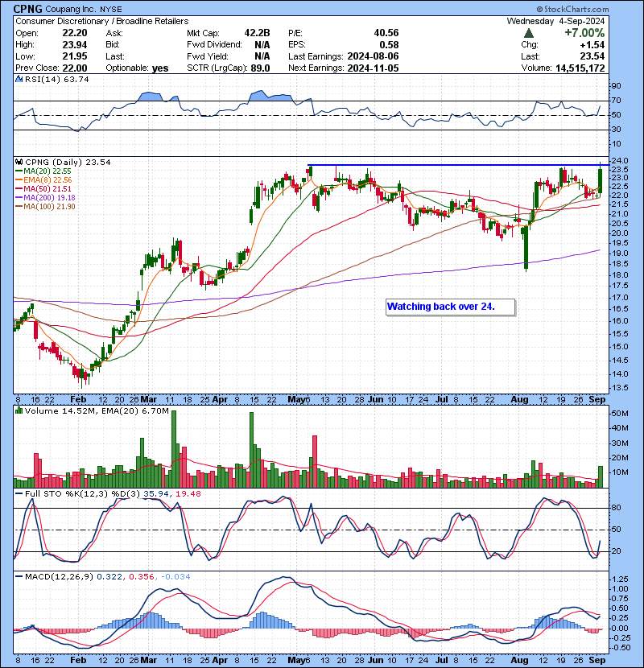Click the MA(200) 19.18 legend entry
Image resolution: width=644 pixels, height=668 pixels.
tap(45, 198)
